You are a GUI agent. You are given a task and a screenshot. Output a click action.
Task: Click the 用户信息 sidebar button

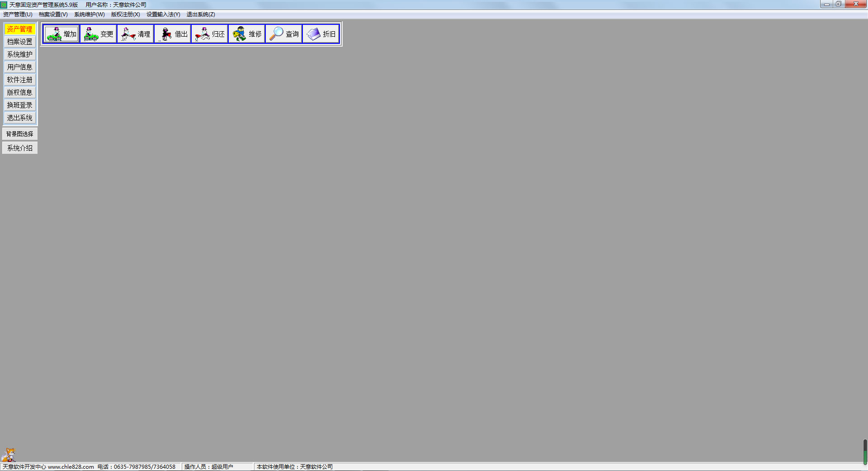[x=20, y=67]
